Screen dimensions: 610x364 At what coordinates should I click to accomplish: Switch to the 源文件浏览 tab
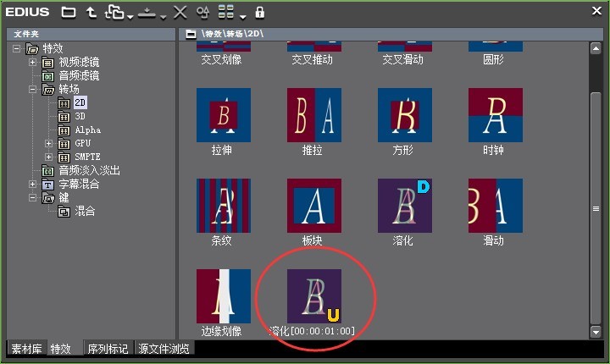pos(164,349)
